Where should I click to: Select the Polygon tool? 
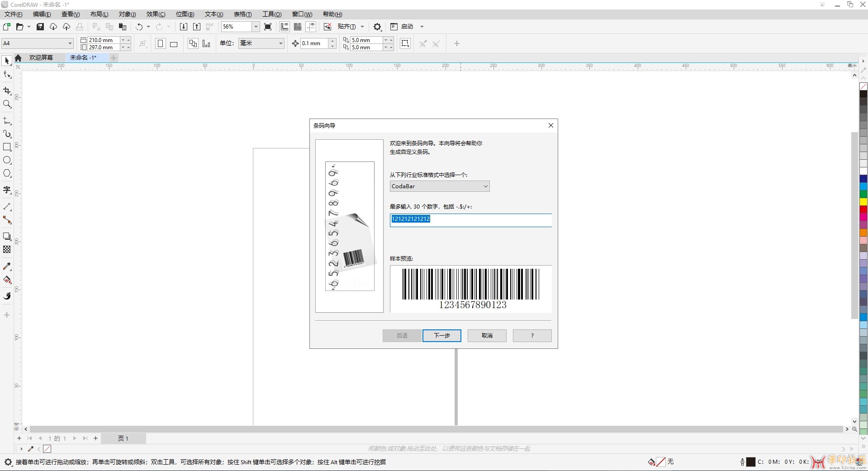tap(7, 173)
